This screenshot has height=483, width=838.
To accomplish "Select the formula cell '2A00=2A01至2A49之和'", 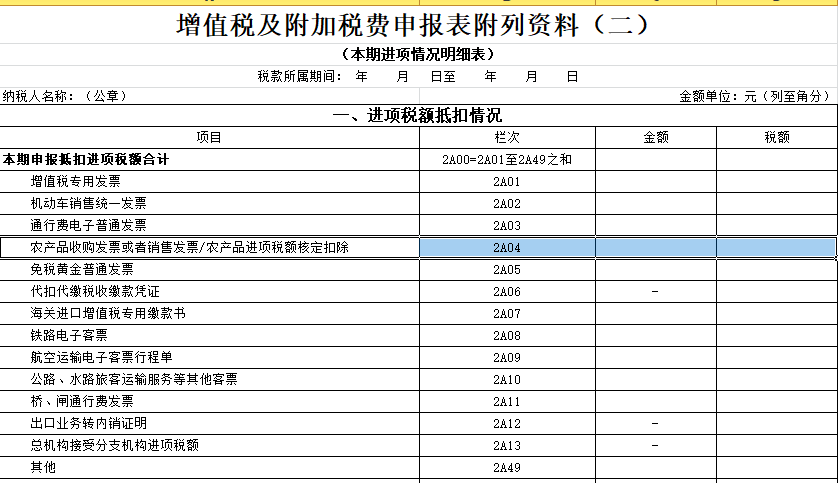I will pos(507,160).
